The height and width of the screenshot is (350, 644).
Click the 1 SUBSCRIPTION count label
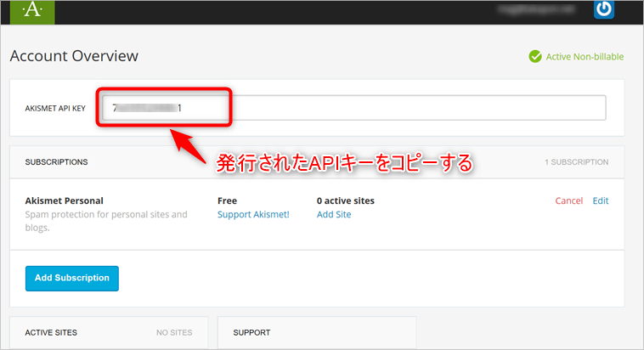point(576,161)
